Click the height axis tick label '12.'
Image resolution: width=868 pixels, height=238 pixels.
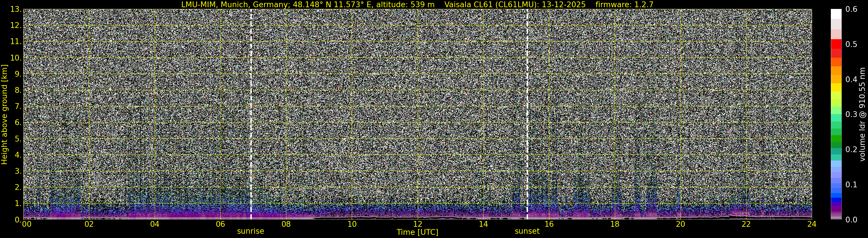tap(16, 26)
